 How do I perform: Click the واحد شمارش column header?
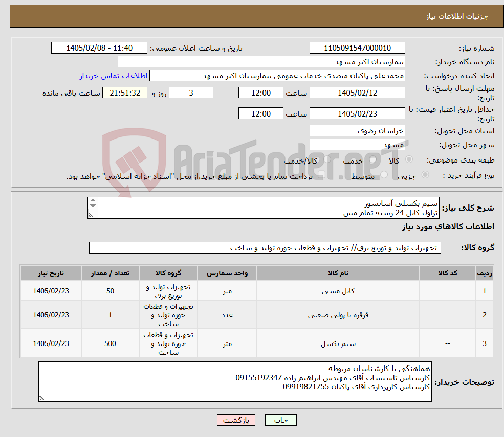pos(227,273)
